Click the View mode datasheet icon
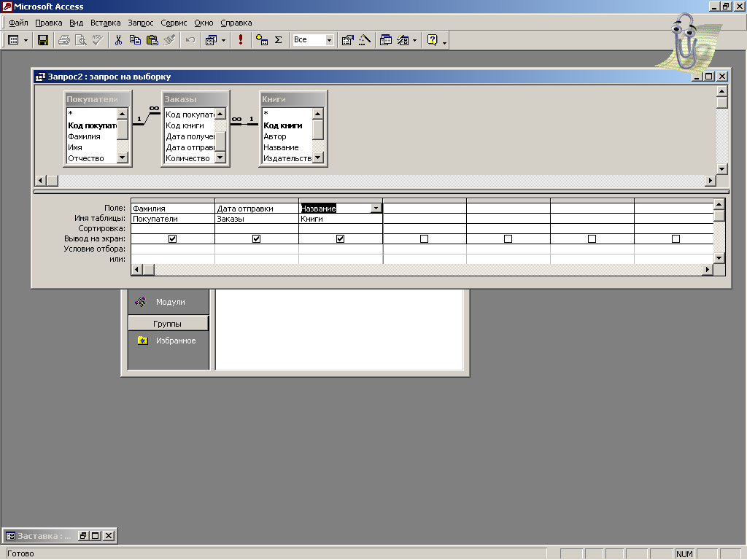Screen dimensions: 747x560 pyautogui.click(x=14, y=41)
